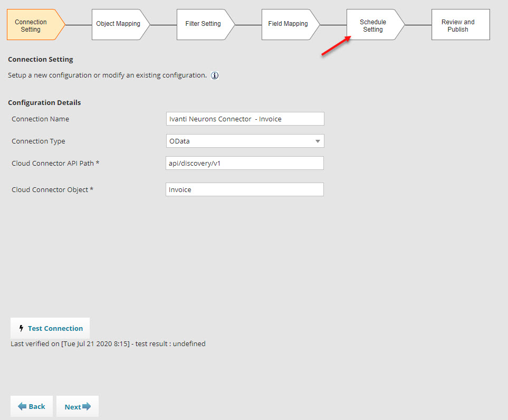508x420 pixels.
Task: Jump to the Filter Setting step
Action: click(206, 25)
